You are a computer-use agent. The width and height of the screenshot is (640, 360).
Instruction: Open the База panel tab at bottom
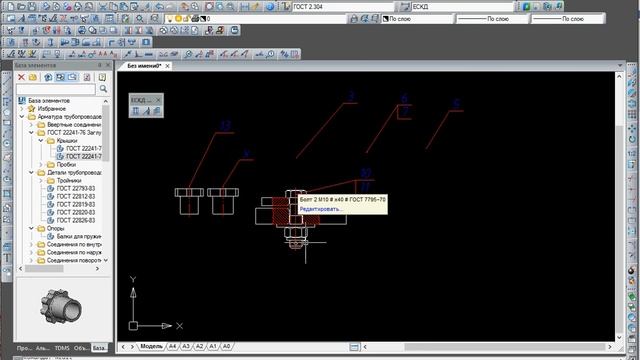click(98, 348)
